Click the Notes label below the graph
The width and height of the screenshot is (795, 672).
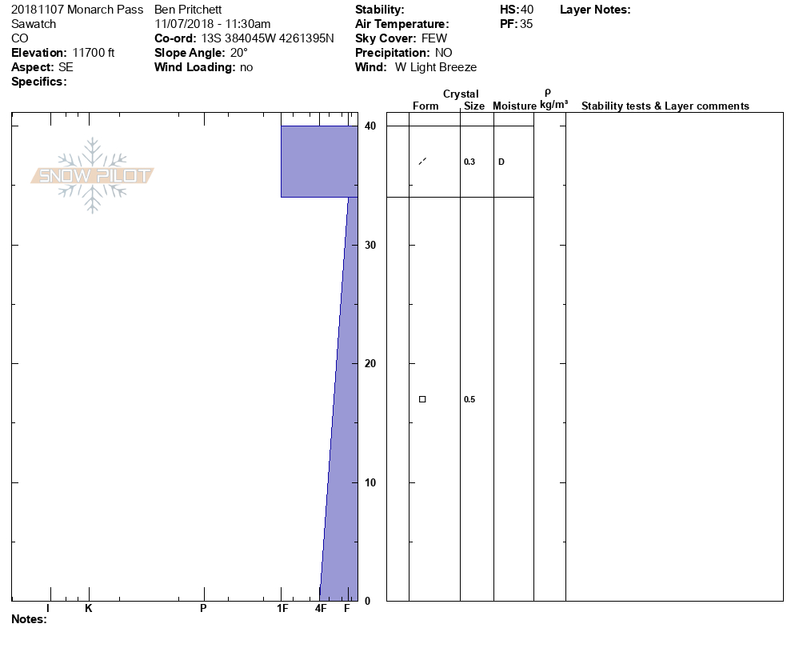click(x=29, y=619)
